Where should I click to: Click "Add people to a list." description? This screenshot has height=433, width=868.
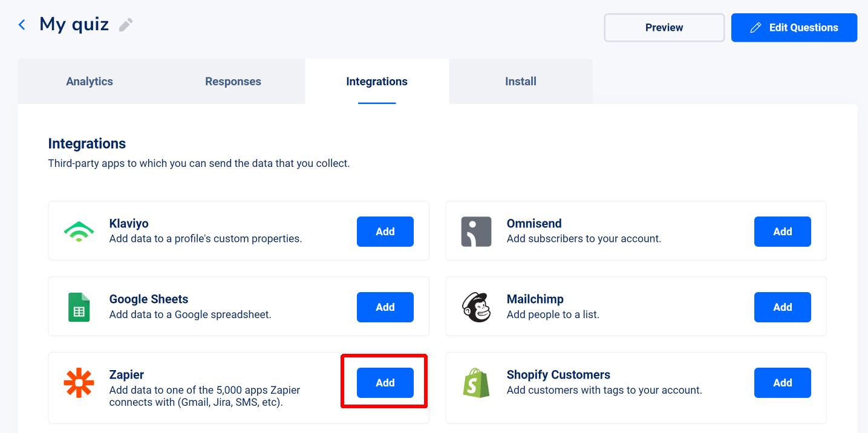553,314
